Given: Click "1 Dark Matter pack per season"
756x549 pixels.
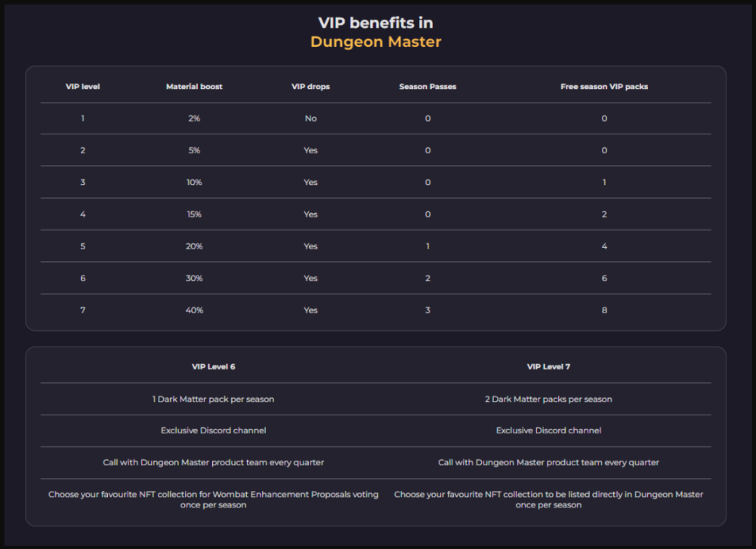Looking at the screenshot, I should click(213, 399).
